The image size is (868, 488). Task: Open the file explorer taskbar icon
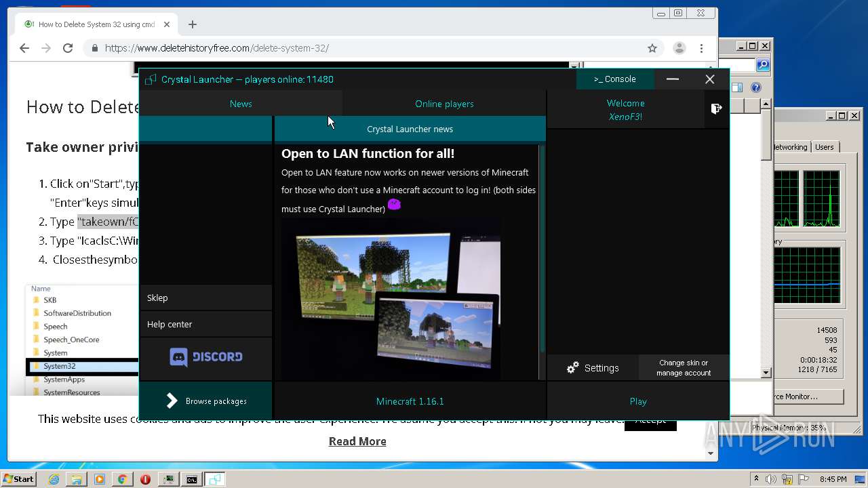coord(77,479)
